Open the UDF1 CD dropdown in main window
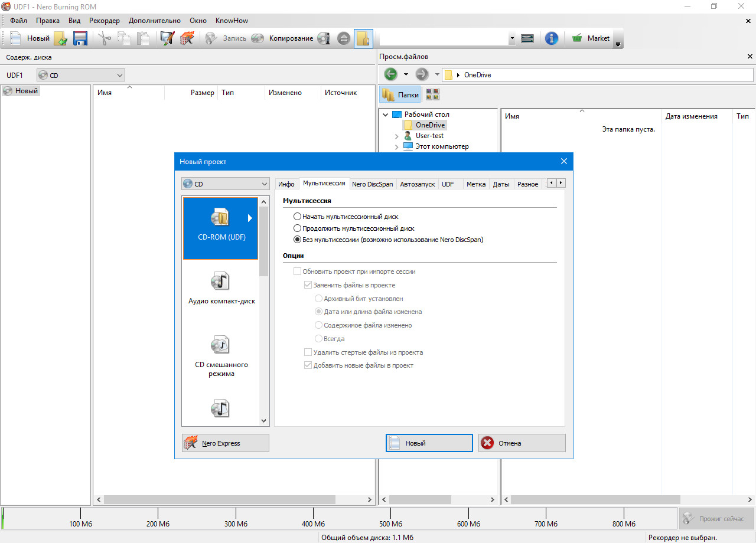The width and height of the screenshot is (756, 543). 81,76
